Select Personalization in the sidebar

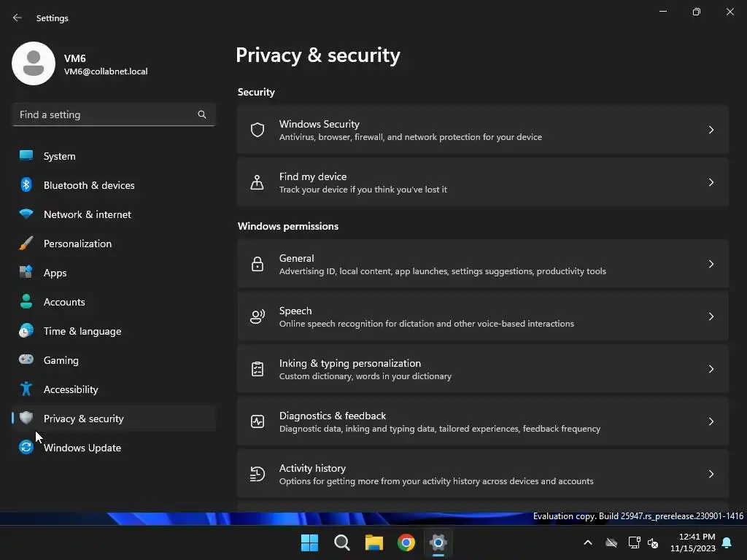tap(114, 244)
